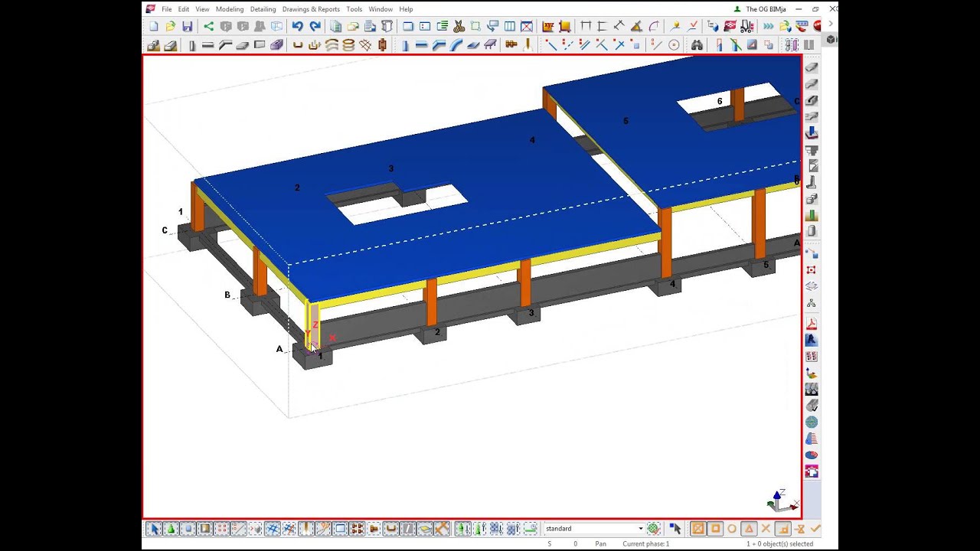Image resolution: width=980 pixels, height=551 pixels.
Task: Open the binoculars find tool
Action: coord(697,45)
